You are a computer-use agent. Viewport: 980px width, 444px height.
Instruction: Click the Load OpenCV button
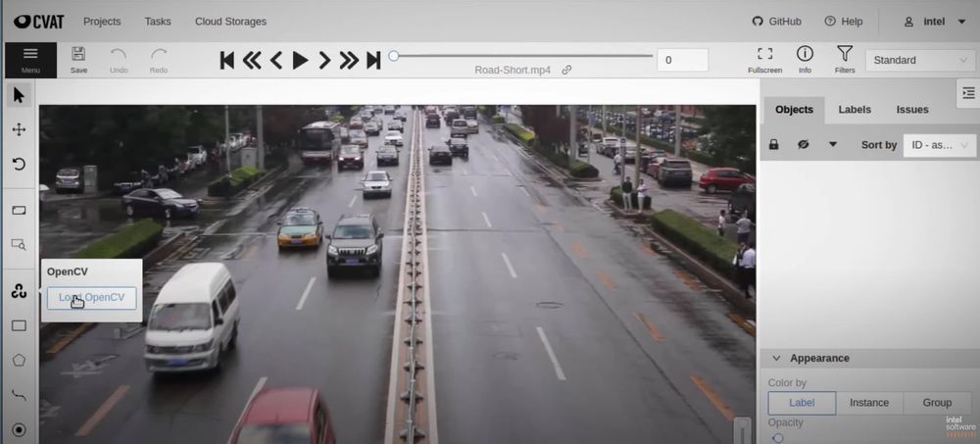(x=91, y=298)
